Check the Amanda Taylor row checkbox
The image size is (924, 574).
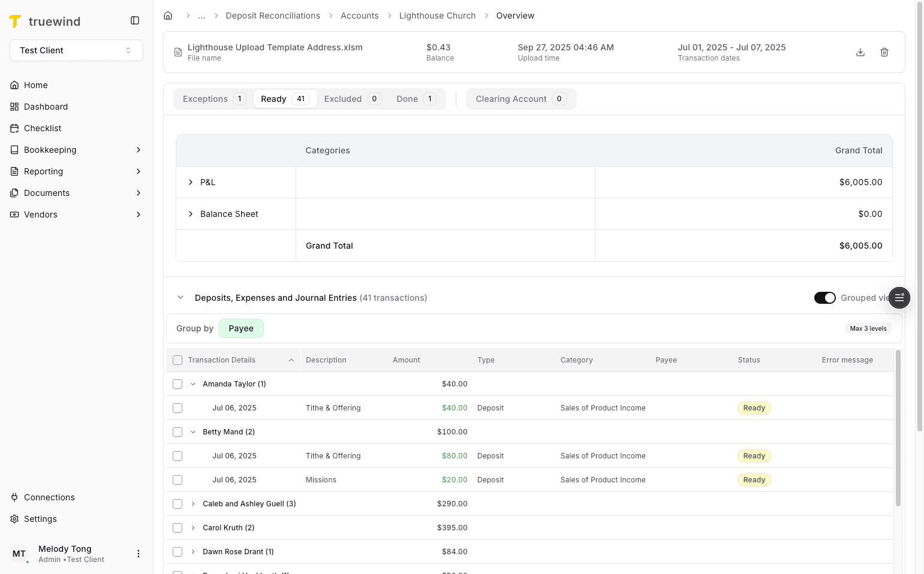pyautogui.click(x=177, y=383)
